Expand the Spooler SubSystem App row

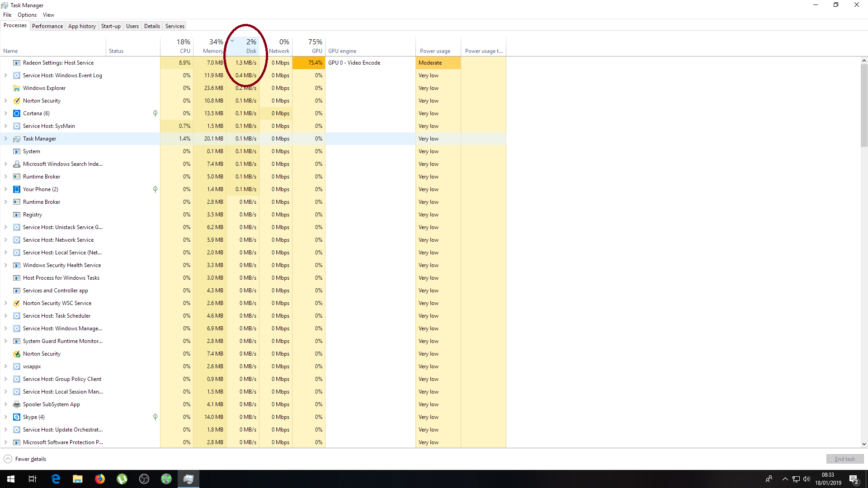5,404
